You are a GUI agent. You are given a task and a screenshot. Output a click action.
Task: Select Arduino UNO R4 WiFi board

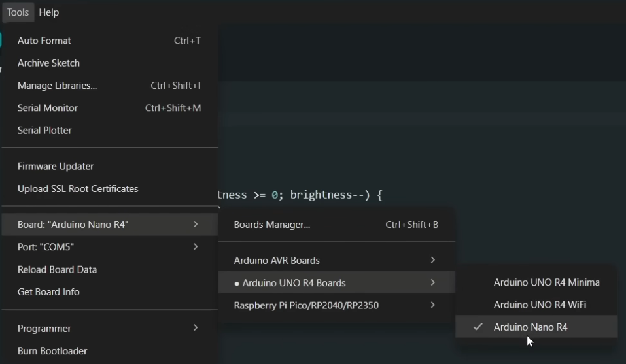click(x=540, y=305)
